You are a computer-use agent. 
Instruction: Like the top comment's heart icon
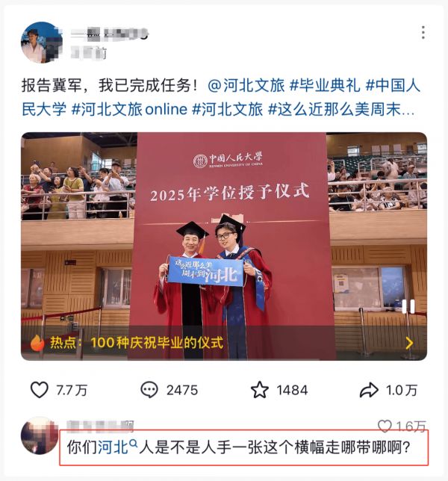(x=385, y=426)
